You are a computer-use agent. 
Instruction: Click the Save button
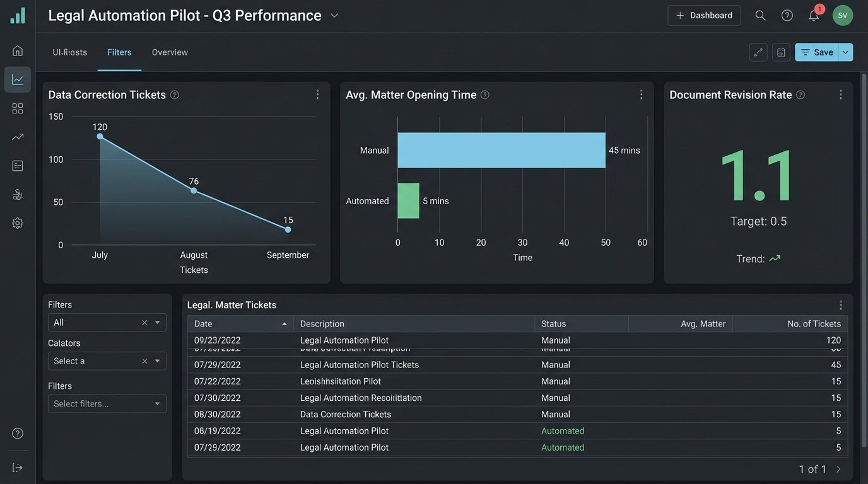coord(818,52)
